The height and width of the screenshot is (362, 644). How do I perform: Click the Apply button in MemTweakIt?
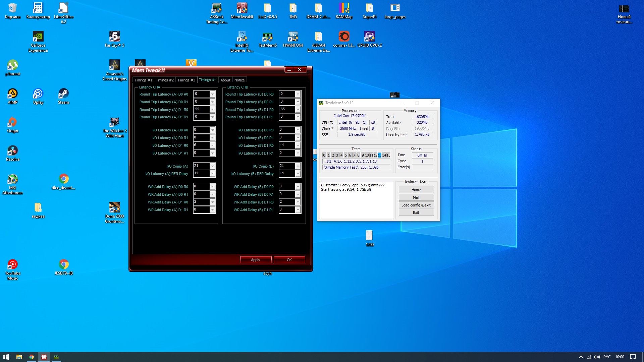pos(256,260)
